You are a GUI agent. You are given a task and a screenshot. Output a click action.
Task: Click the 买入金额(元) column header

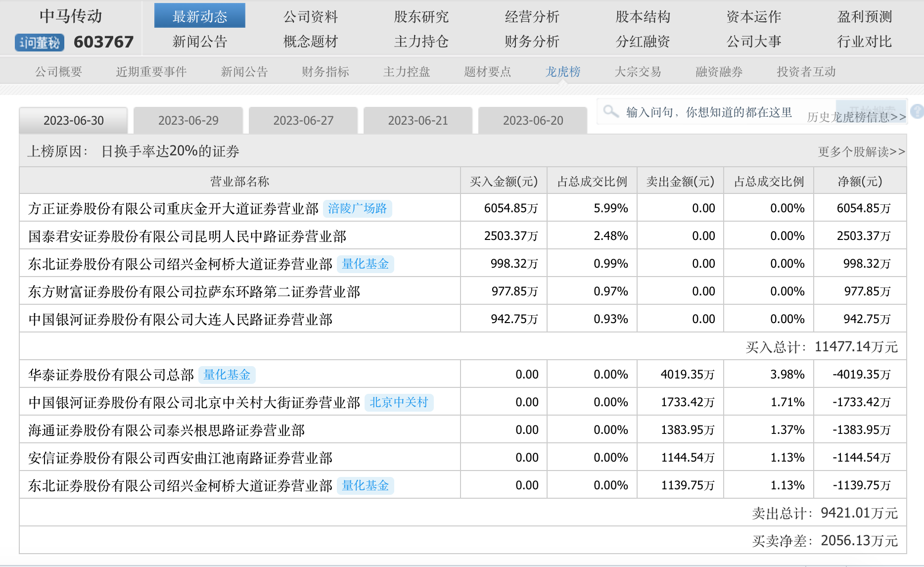coord(504,181)
